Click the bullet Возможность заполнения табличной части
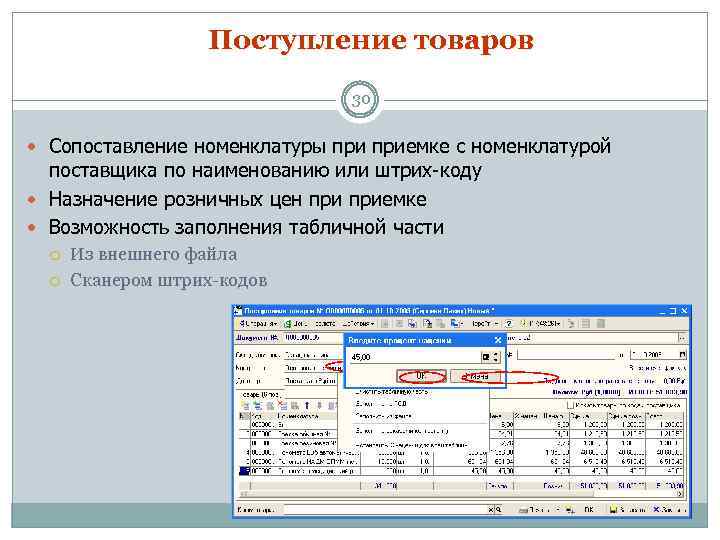 pos(246,227)
